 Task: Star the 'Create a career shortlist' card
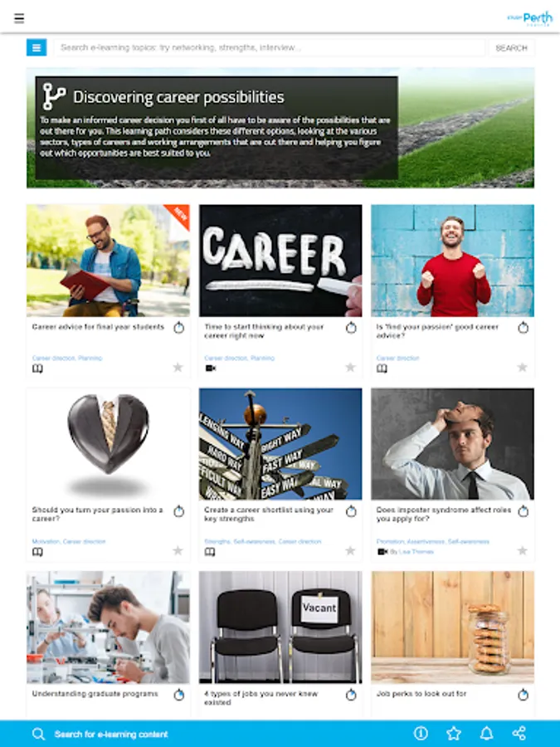pyautogui.click(x=350, y=551)
